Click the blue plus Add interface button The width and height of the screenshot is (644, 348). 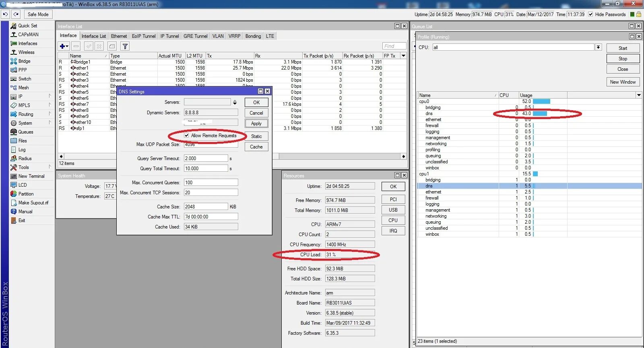(64, 46)
